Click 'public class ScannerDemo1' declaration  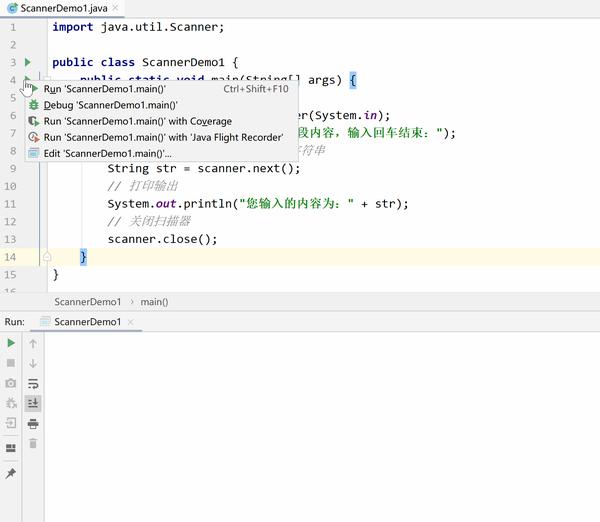pyautogui.click(x=145, y=62)
